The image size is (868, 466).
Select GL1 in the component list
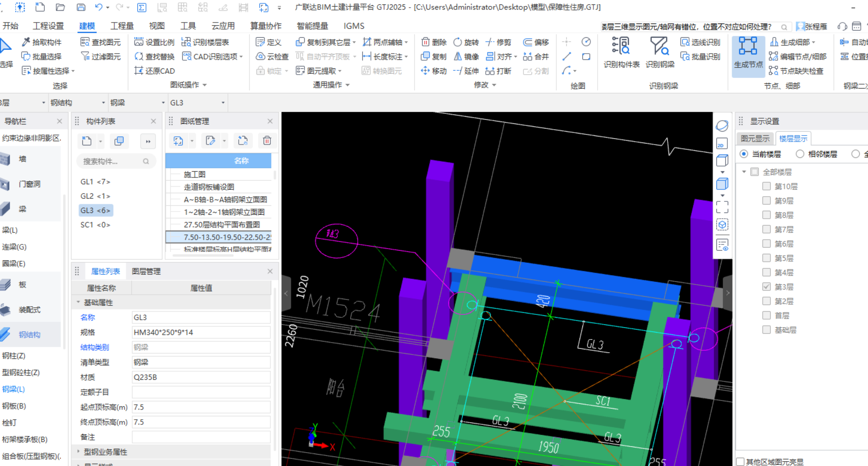coord(95,182)
